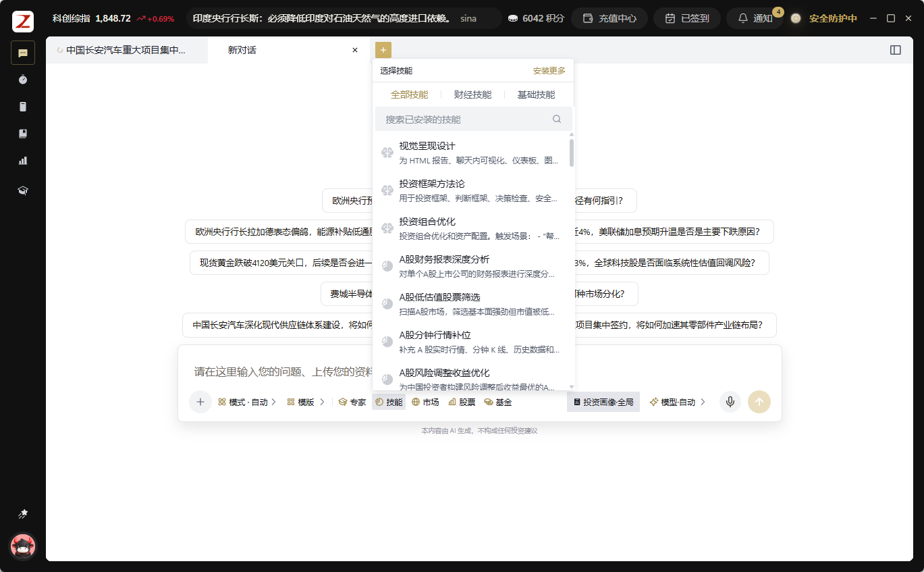Click the red Z app logo
This screenshot has width=924, height=572.
coord(23,21)
